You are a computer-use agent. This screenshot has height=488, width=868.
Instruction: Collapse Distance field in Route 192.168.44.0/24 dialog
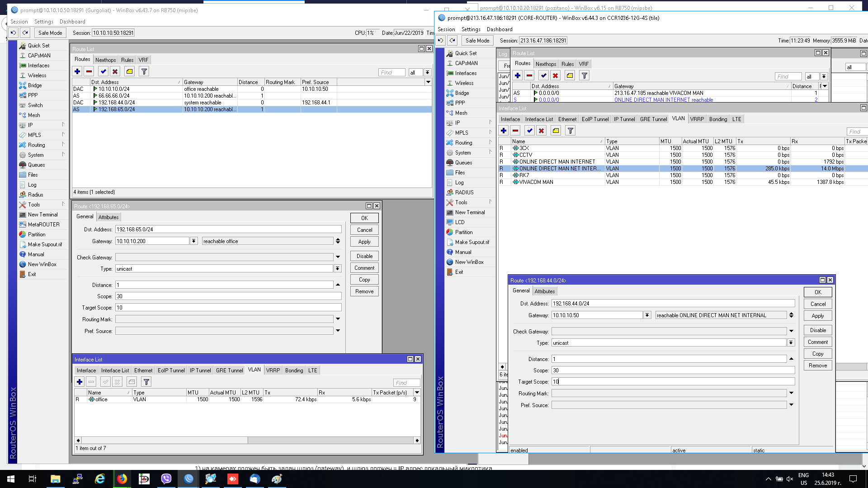coord(791,359)
